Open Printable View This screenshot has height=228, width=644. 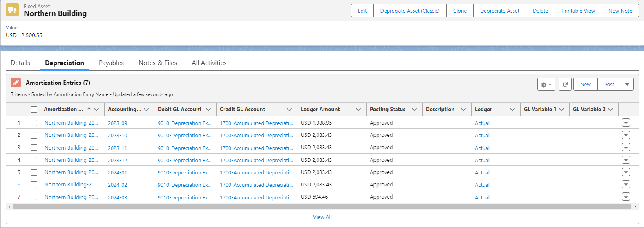click(578, 11)
